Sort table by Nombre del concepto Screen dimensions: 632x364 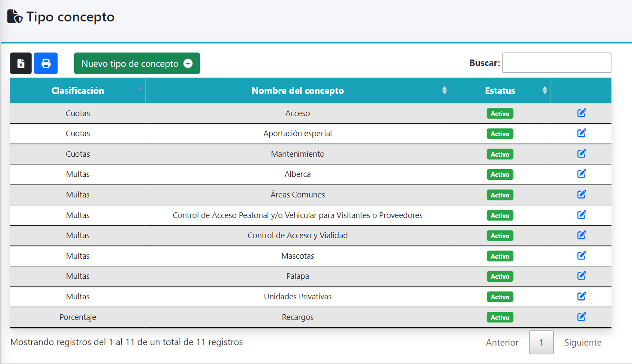[x=298, y=90]
